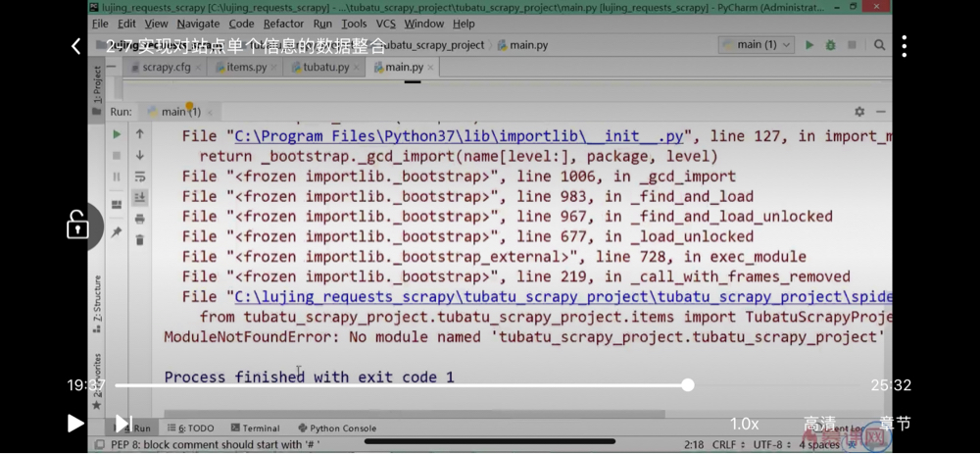Toggle soft-wrap in Run console
The image size is (980, 454).
coord(140,177)
